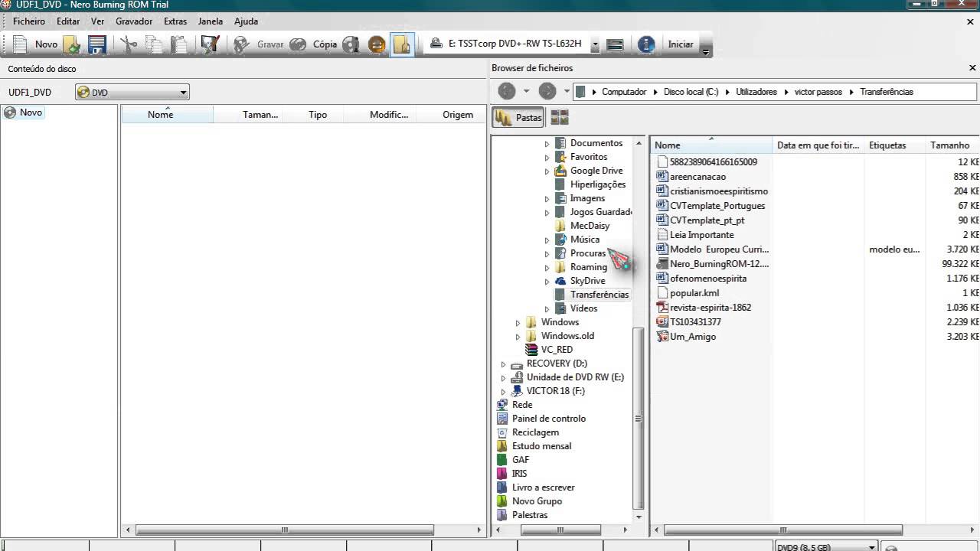980x551 pixels.
Task: Select the SkyDrive folder icon
Action: [x=560, y=281]
